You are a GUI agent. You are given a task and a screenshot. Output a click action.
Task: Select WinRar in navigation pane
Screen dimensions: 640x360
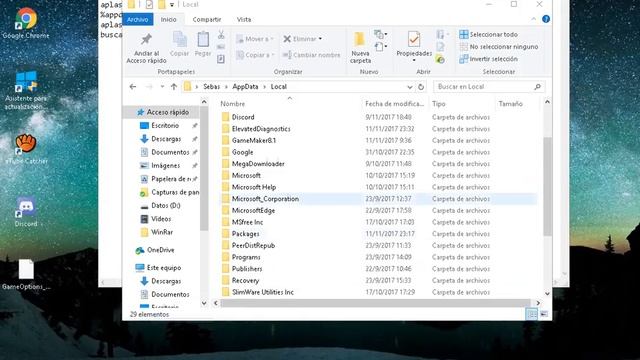[162, 232]
